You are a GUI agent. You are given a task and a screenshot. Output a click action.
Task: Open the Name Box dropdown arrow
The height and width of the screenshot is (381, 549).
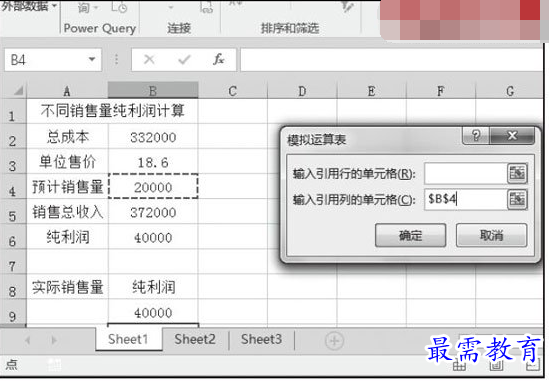point(92,59)
